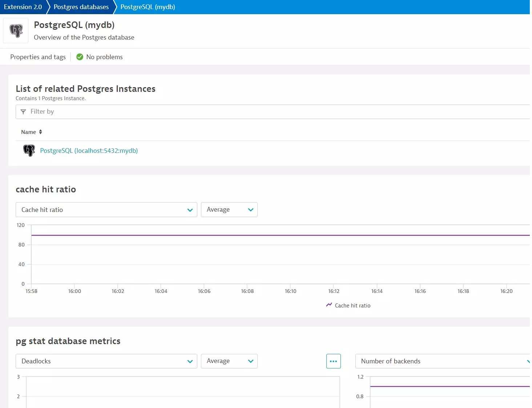
Task: Open the Deadlocks metric dropdown
Action: [x=106, y=361]
